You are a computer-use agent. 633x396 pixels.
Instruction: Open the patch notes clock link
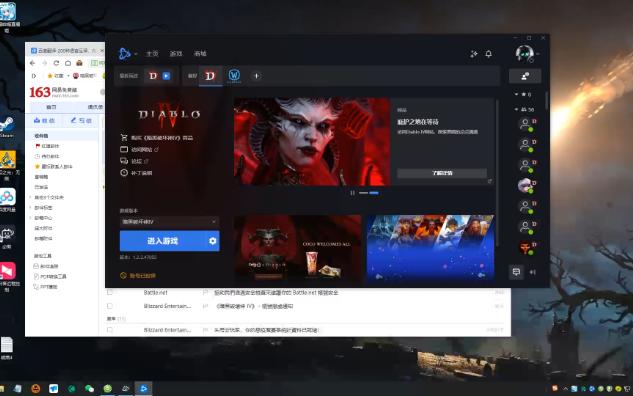(136, 173)
